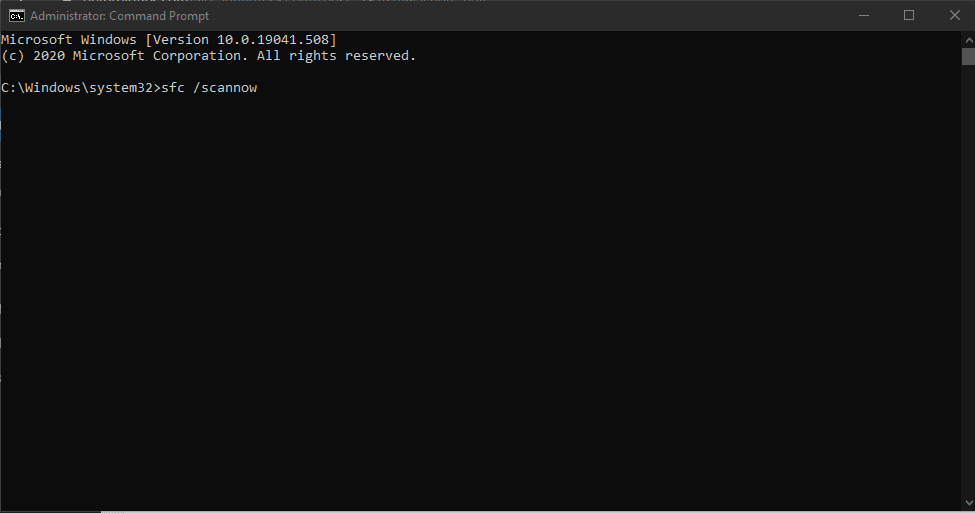Click the vertical scrollbar up arrow
Screen dimensions: 975x513
coord(968,40)
